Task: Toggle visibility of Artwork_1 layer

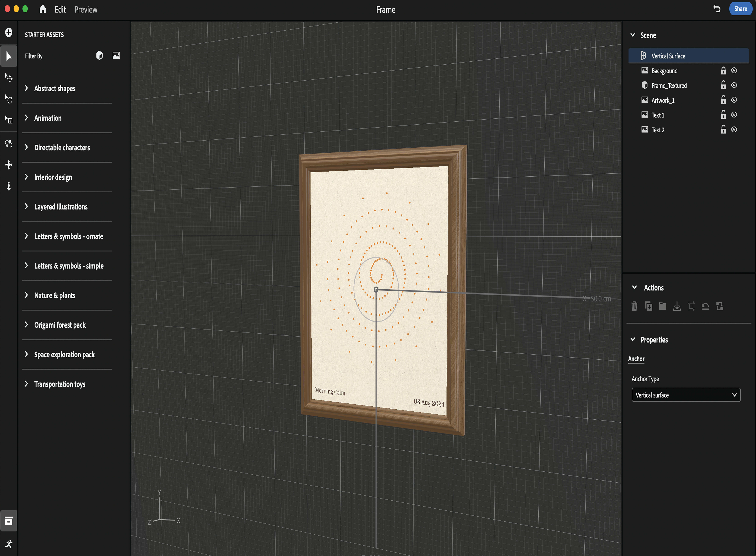Action: [x=734, y=100]
